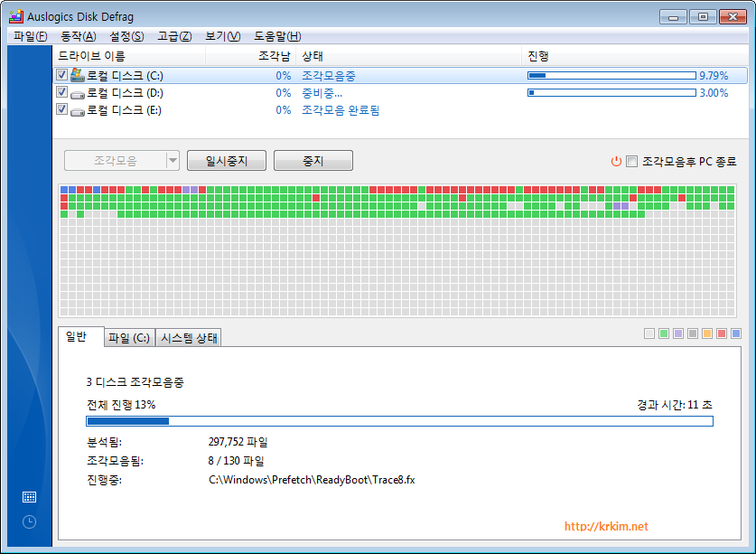Pause defragmentation with the 일시중지 button

227,160
